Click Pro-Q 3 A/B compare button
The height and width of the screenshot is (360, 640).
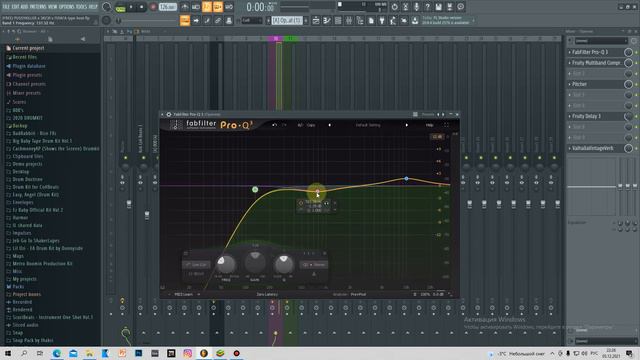300,125
